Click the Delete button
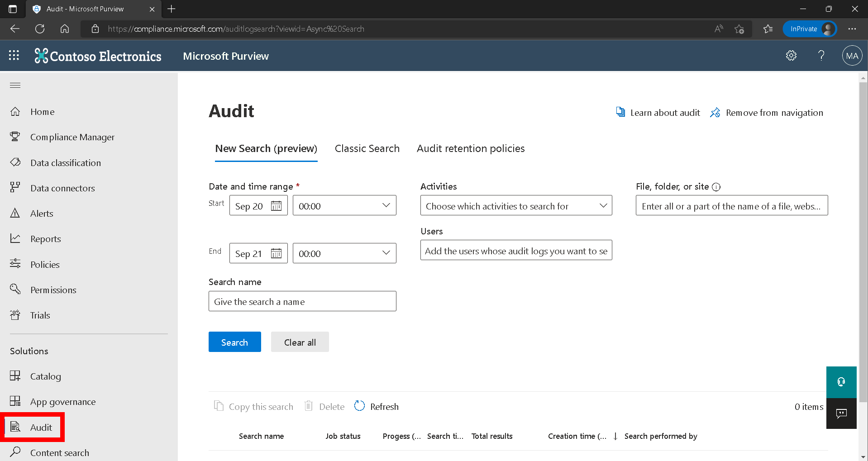Image resolution: width=868 pixels, height=461 pixels. [x=324, y=406]
